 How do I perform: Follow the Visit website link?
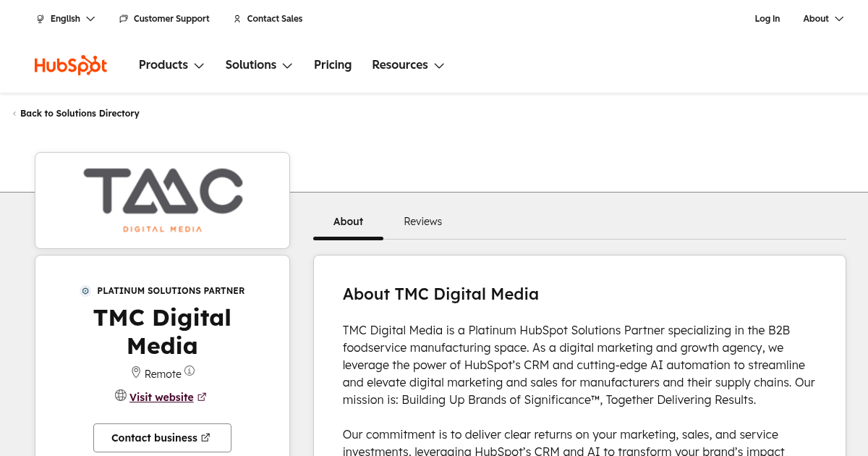161,397
